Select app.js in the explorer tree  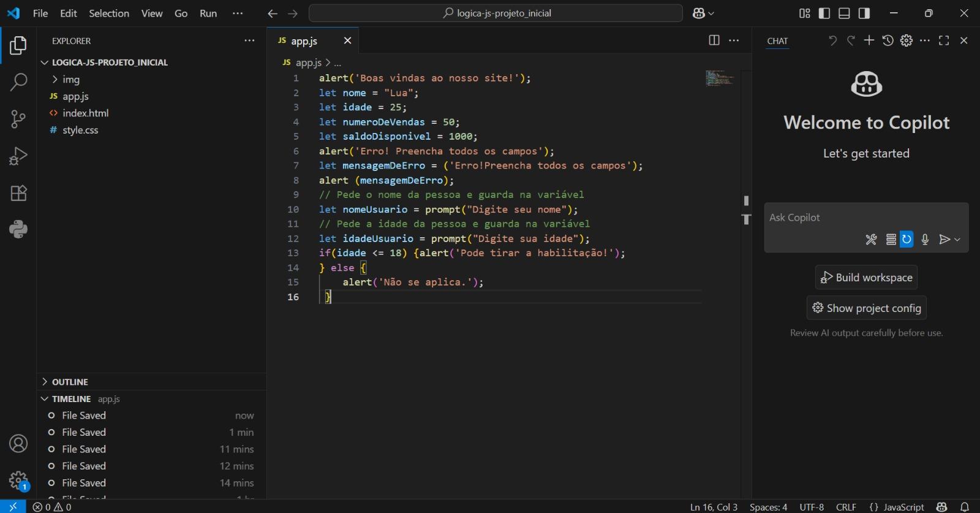[x=75, y=96]
